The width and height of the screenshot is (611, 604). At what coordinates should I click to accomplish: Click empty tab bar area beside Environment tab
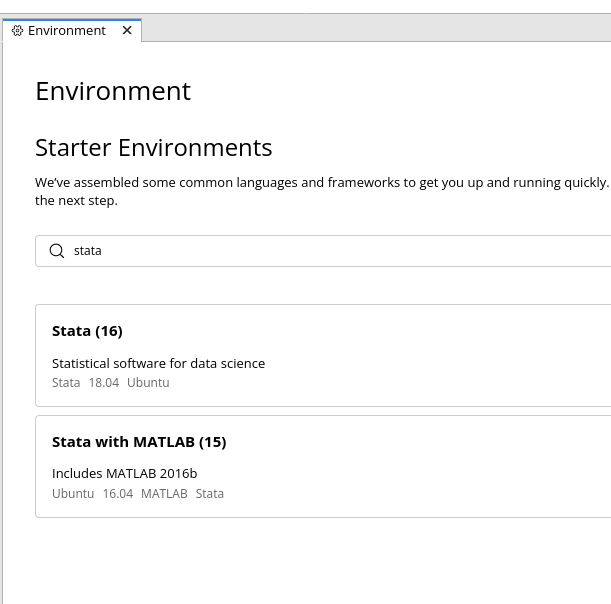coord(380,30)
